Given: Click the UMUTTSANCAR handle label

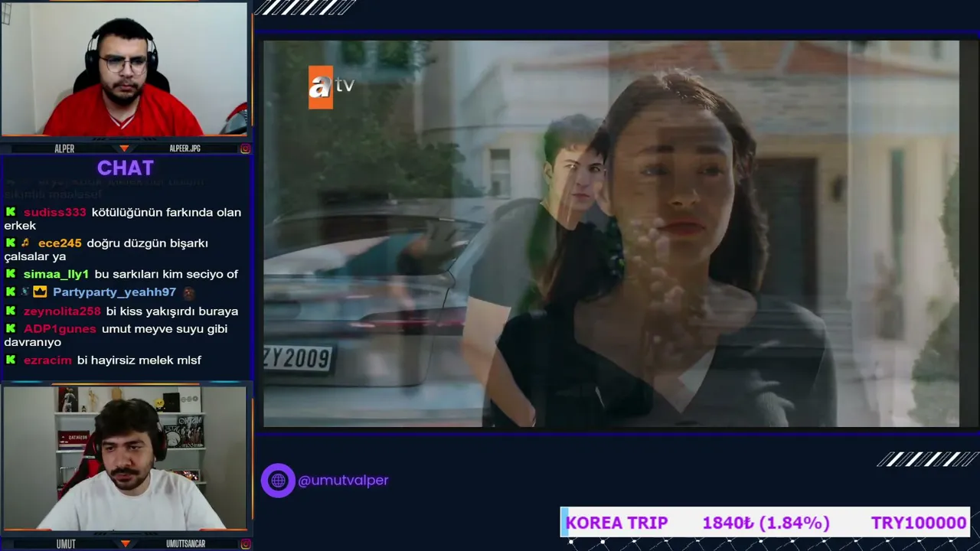Looking at the screenshot, I should coord(185,544).
